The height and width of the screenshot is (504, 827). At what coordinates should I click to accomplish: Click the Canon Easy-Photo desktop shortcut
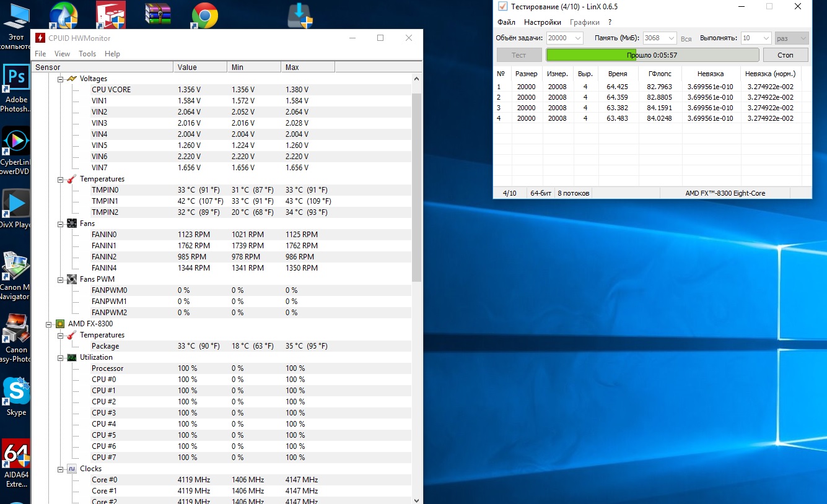pos(15,338)
